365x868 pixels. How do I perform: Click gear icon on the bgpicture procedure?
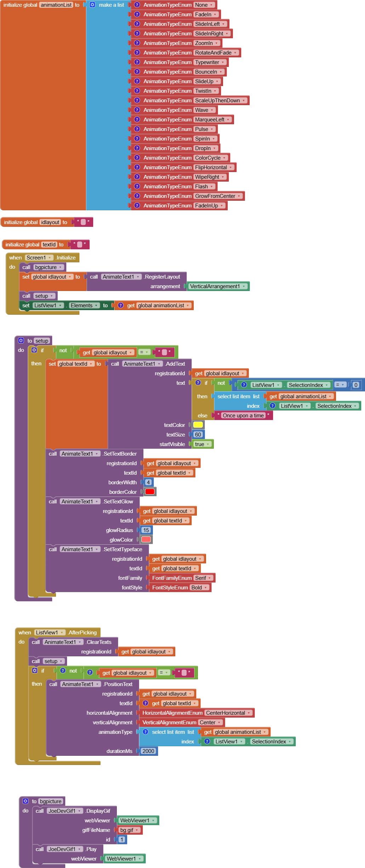point(25,801)
